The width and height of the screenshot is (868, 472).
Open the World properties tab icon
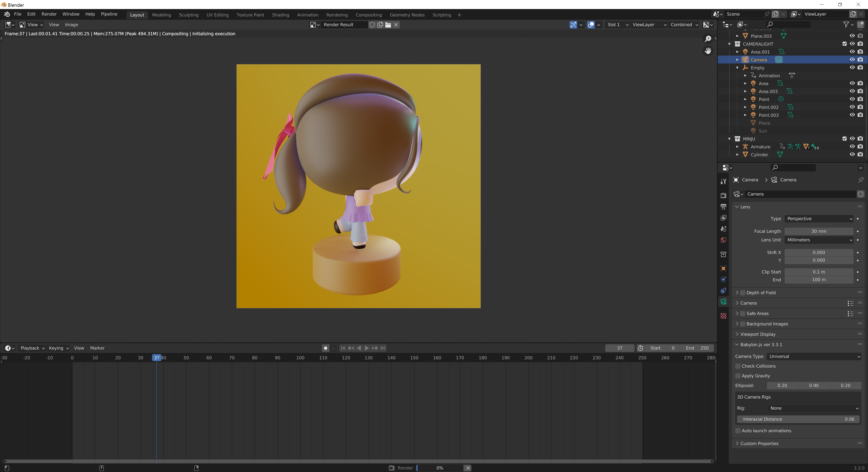723,240
